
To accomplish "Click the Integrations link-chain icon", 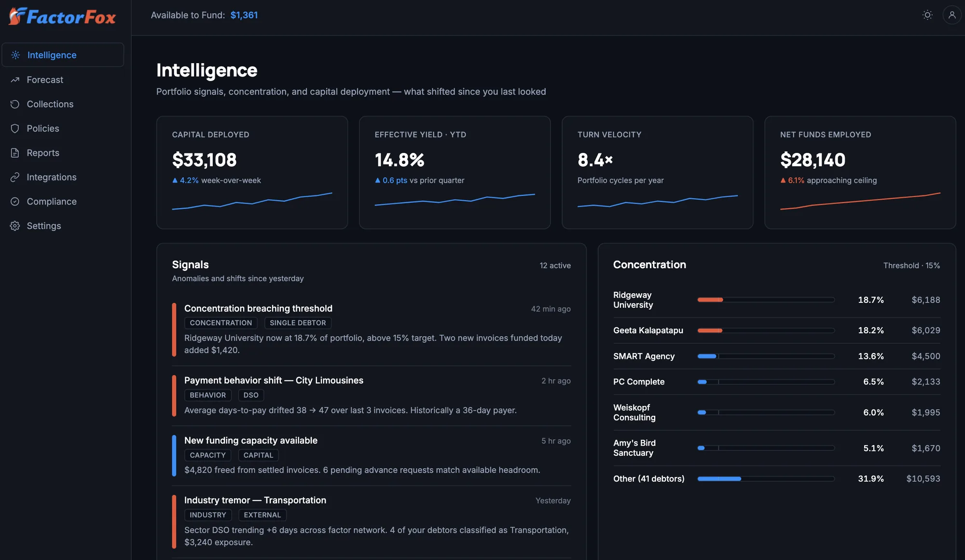I will click(x=15, y=177).
